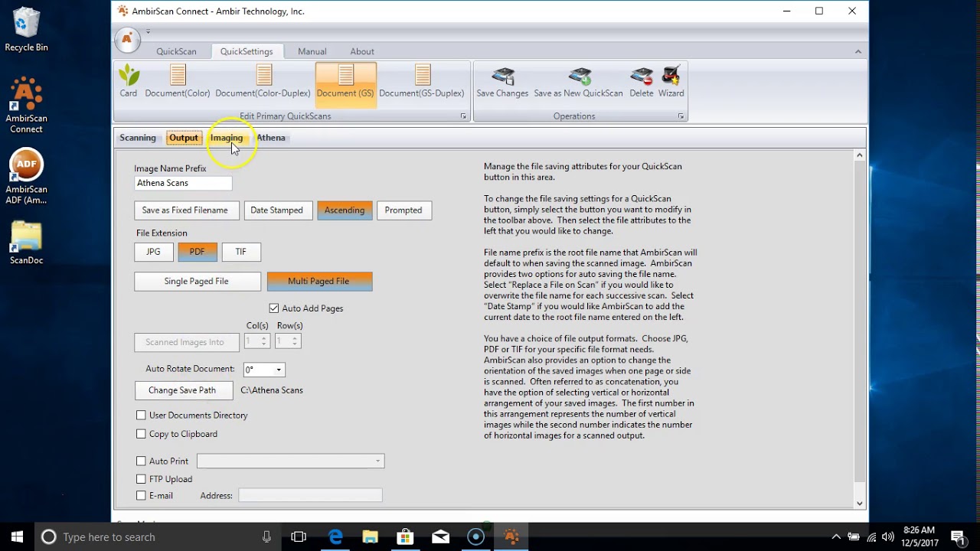Open the QuickScan ribbon tab
Screen dimensions: 980x551
177,51
